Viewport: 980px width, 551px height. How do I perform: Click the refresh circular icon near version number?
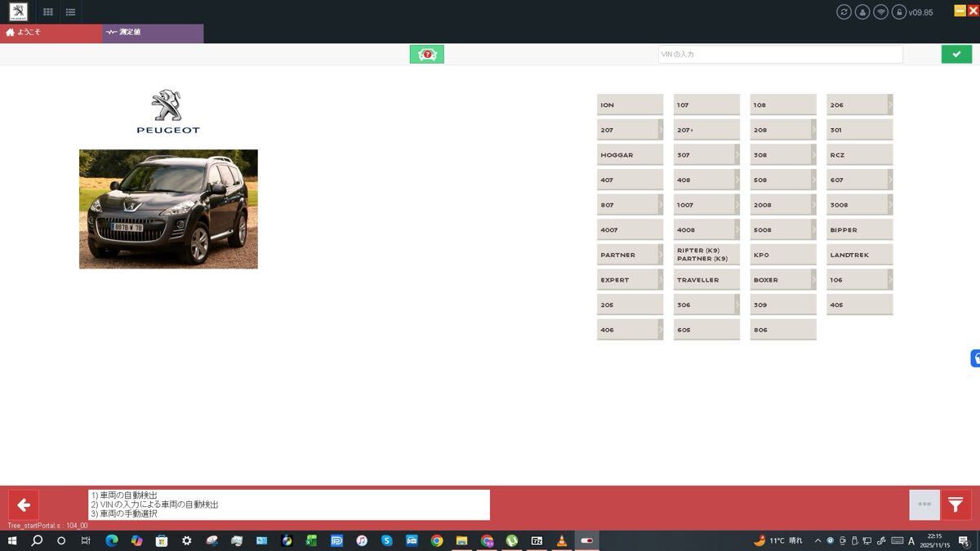tap(844, 12)
